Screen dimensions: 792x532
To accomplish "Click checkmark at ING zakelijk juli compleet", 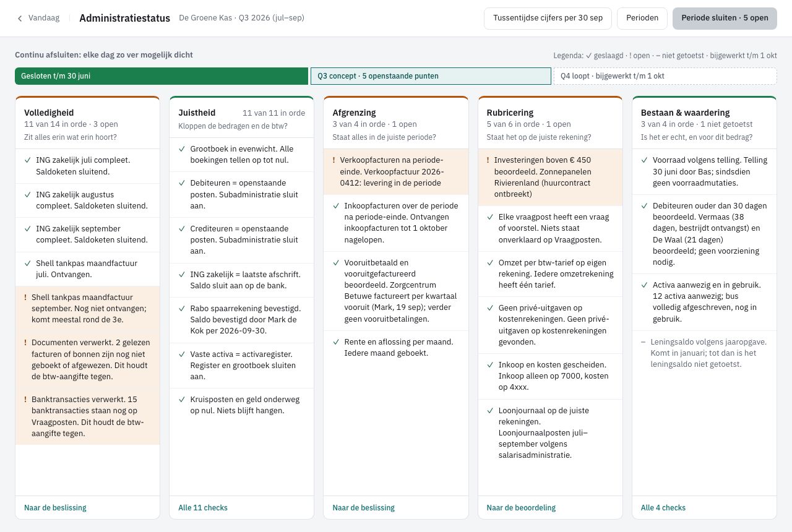I will tap(27, 160).
